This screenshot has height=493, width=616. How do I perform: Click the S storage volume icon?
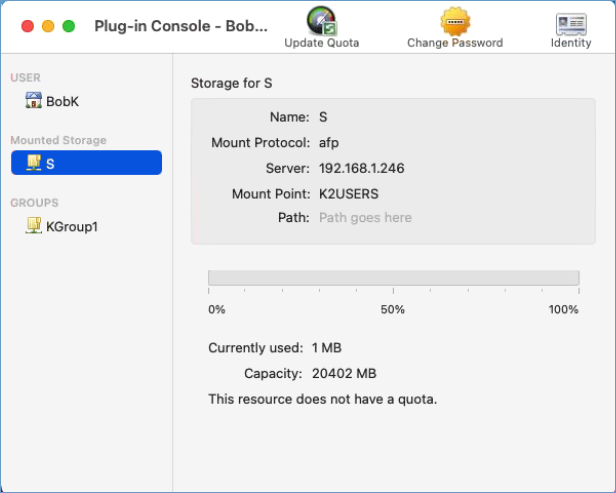34,163
